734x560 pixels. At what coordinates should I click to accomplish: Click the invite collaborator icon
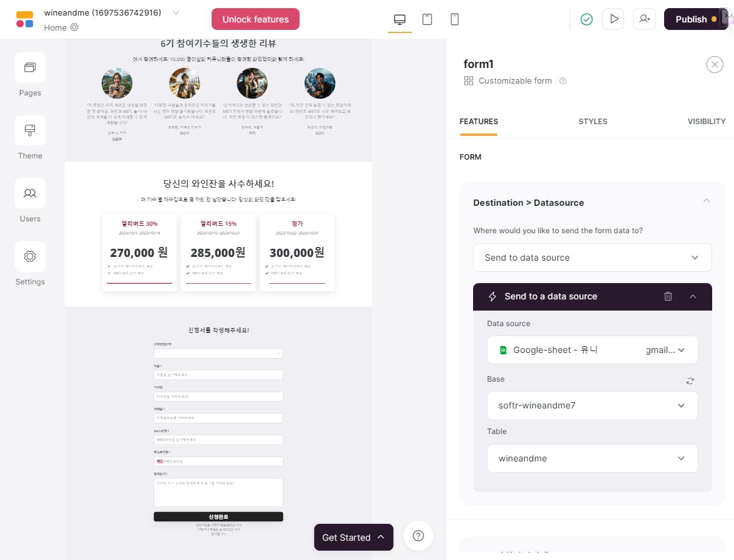[x=644, y=19]
